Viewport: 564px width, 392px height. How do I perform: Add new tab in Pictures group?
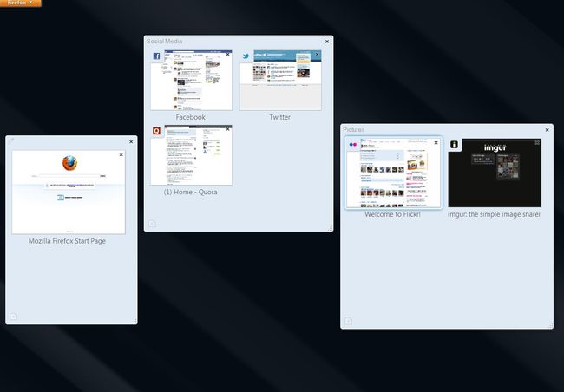point(348,321)
